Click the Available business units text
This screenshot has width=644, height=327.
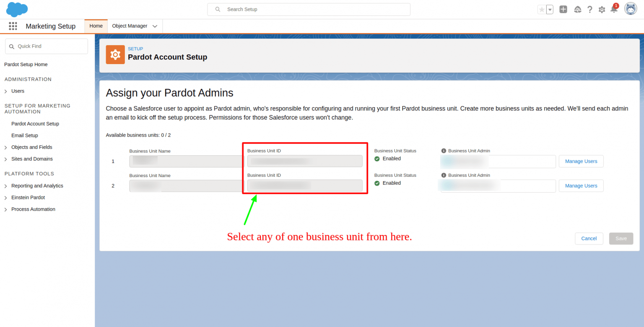pos(138,135)
